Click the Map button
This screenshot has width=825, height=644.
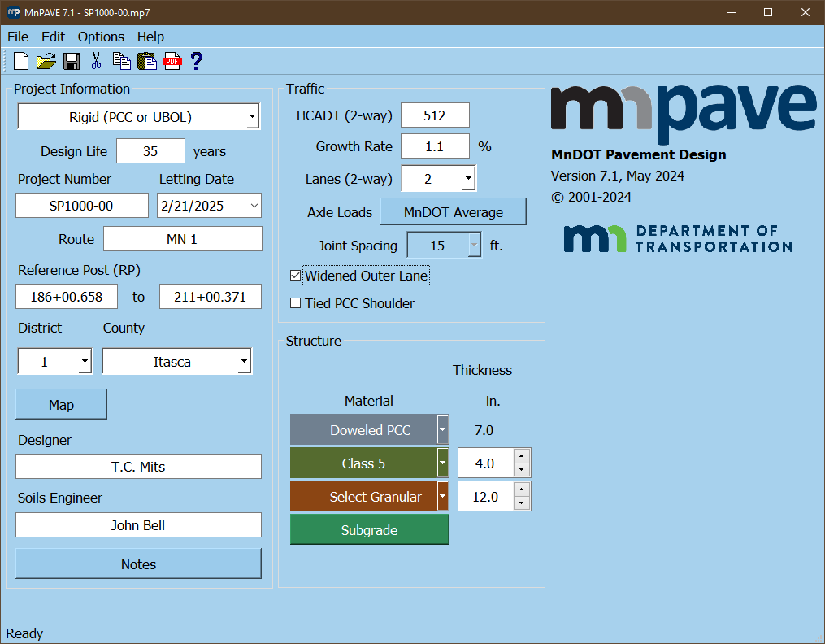[x=61, y=405]
